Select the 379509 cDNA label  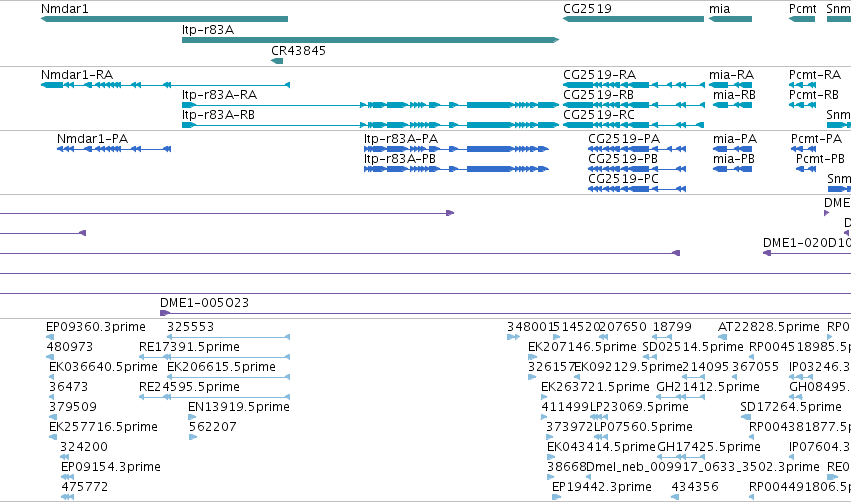[x=73, y=406]
